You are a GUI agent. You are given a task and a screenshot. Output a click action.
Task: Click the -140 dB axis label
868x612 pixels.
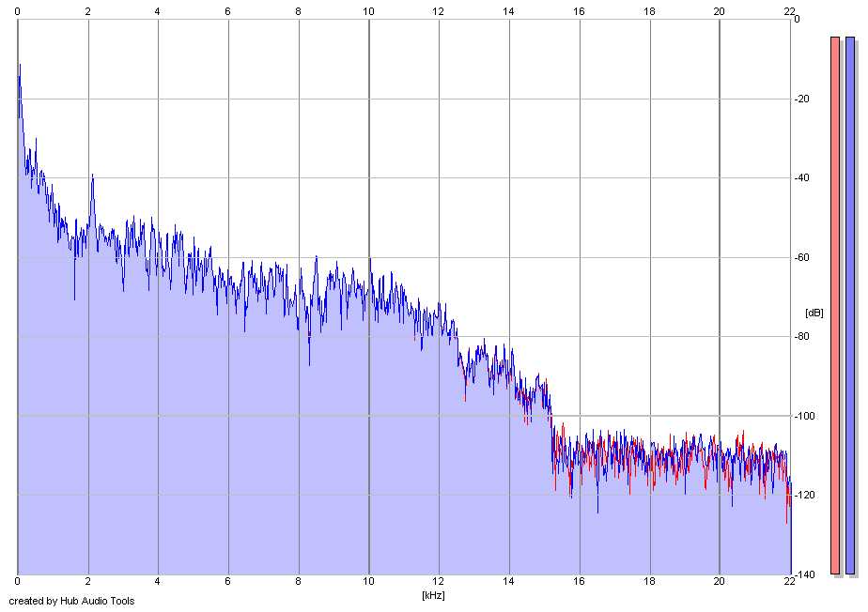click(804, 574)
